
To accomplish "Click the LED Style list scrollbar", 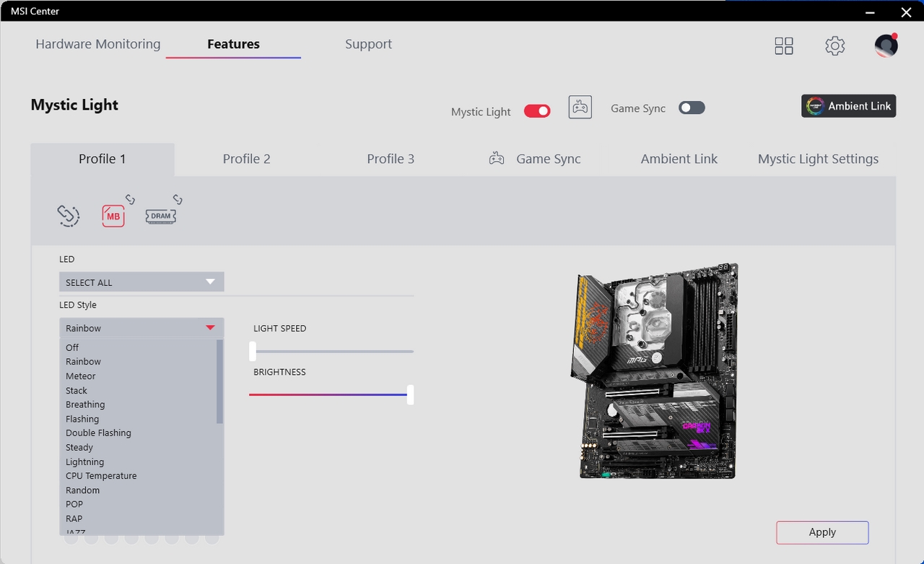I will [220, 381].
